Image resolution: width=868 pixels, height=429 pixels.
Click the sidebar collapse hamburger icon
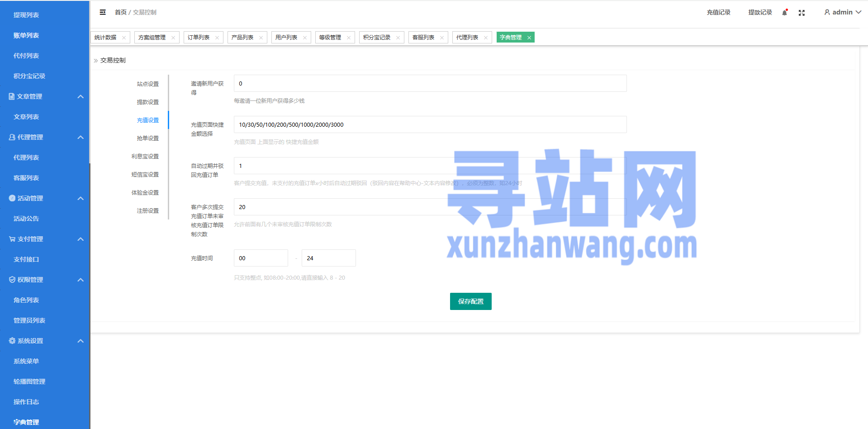pyautogui.click(x=103, y=12)
